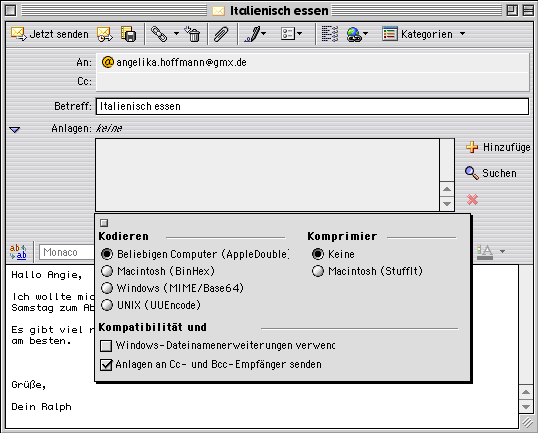Click the Suchen button

(491, 173)
